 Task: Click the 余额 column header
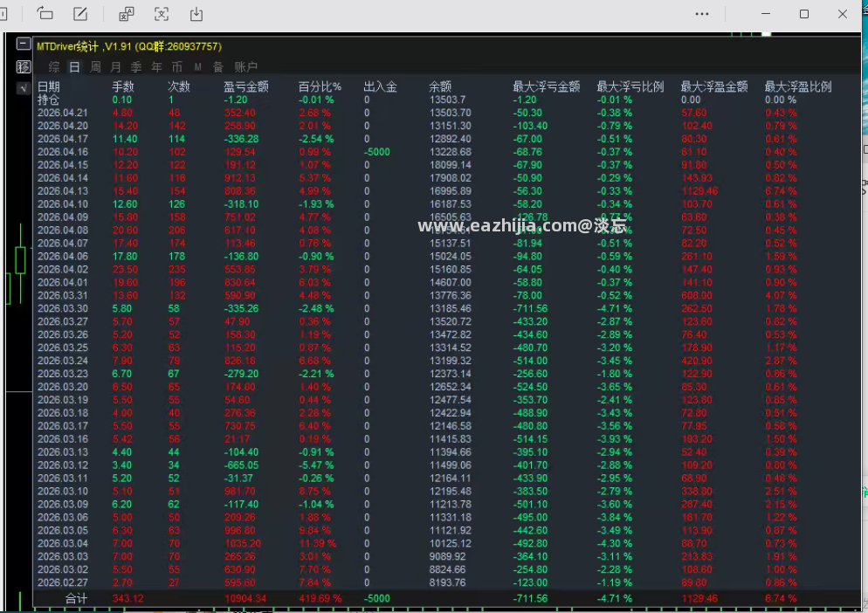click(x=440, y=86)
